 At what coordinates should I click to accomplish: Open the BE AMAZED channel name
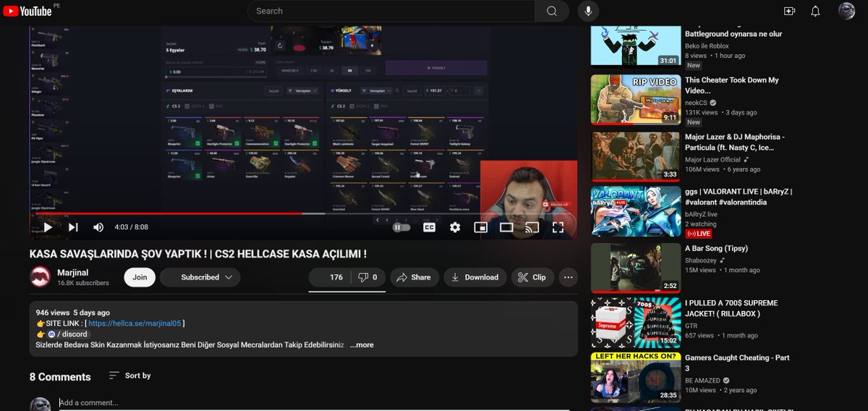[702, 380]
